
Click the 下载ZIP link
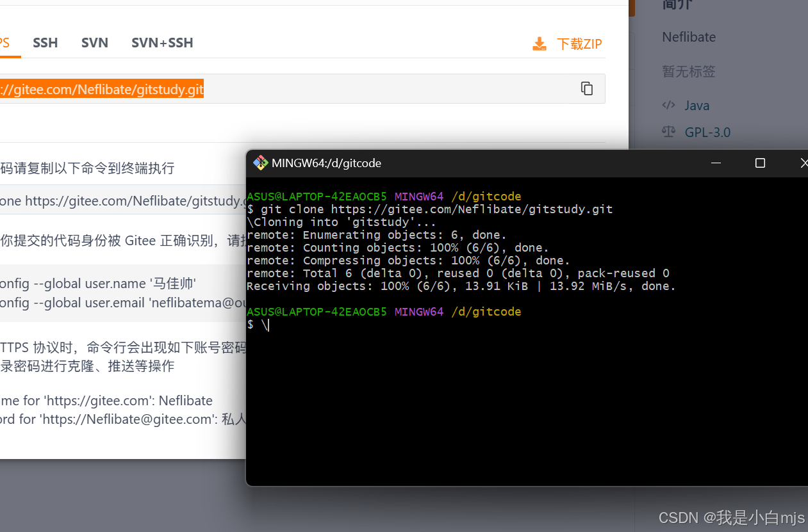pos(579,44)
